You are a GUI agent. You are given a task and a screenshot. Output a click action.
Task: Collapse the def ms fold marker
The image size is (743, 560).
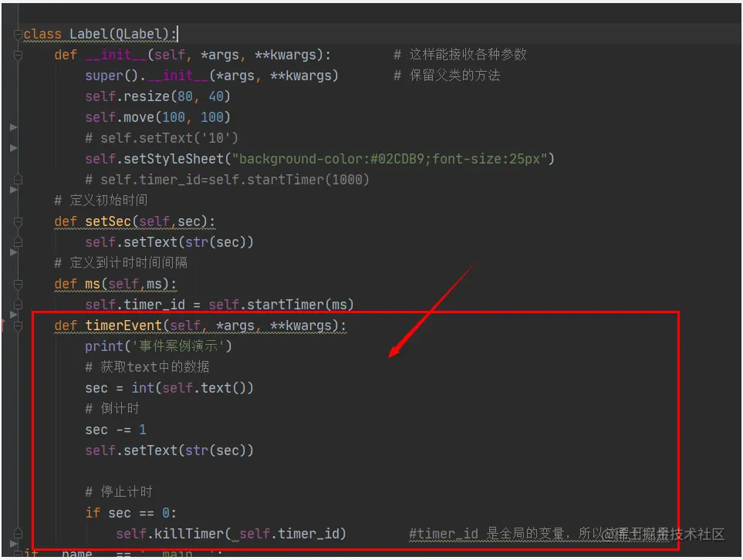tap(18, 284)
